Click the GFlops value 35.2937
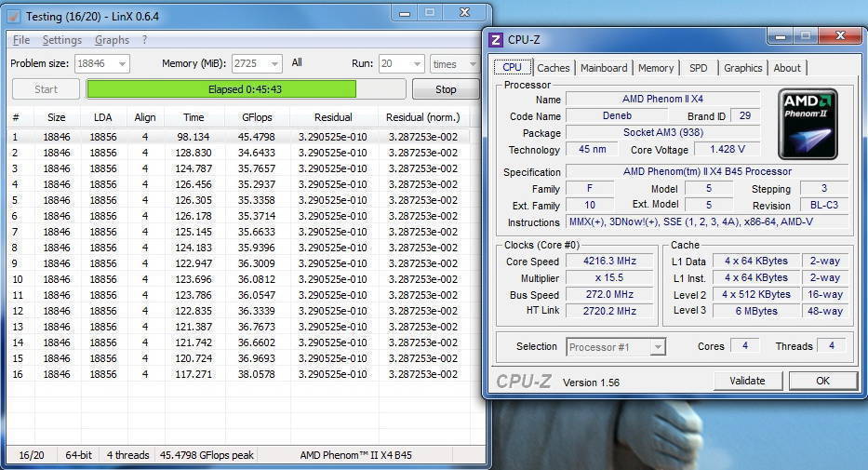 pos(257,184)
